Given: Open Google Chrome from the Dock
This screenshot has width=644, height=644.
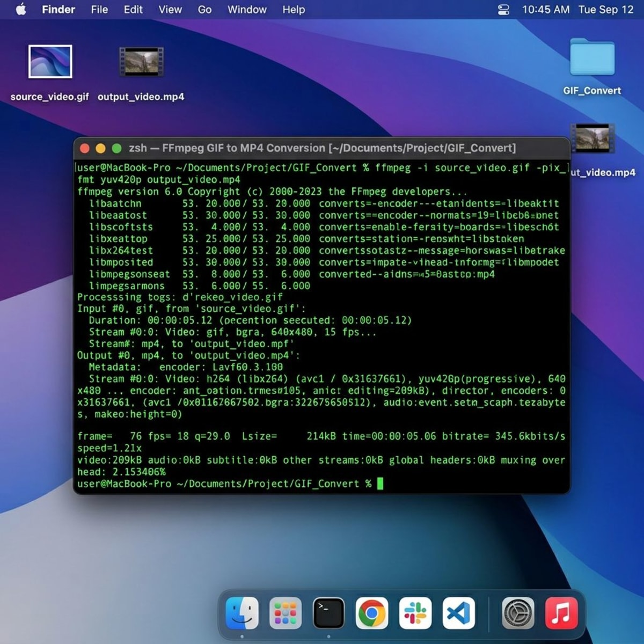Looking at the screenshot, I should pos(372,612).
